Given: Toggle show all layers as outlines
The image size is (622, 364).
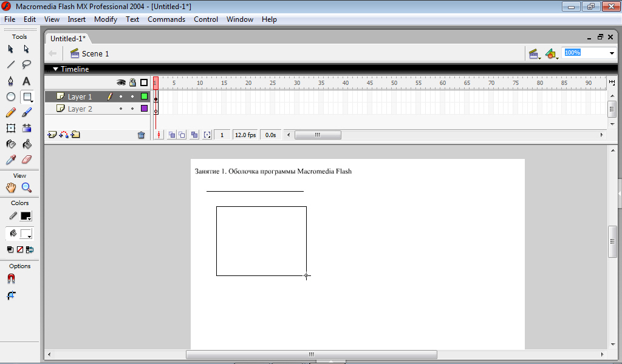Looking at the screenshot, I should click(144, 83).
